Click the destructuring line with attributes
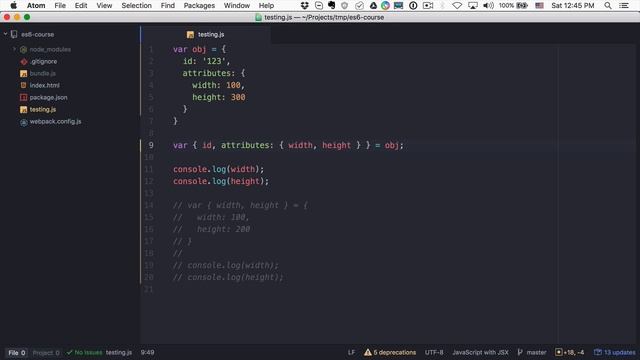The height and width of the screenshot is (360, 640). (288, 145)
